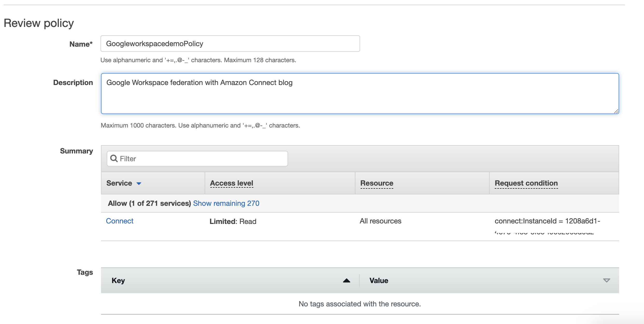The width and height of the screenshot is (644, 324).
Task: Click the Limited: Read access level cell
Action: (233, 221)
